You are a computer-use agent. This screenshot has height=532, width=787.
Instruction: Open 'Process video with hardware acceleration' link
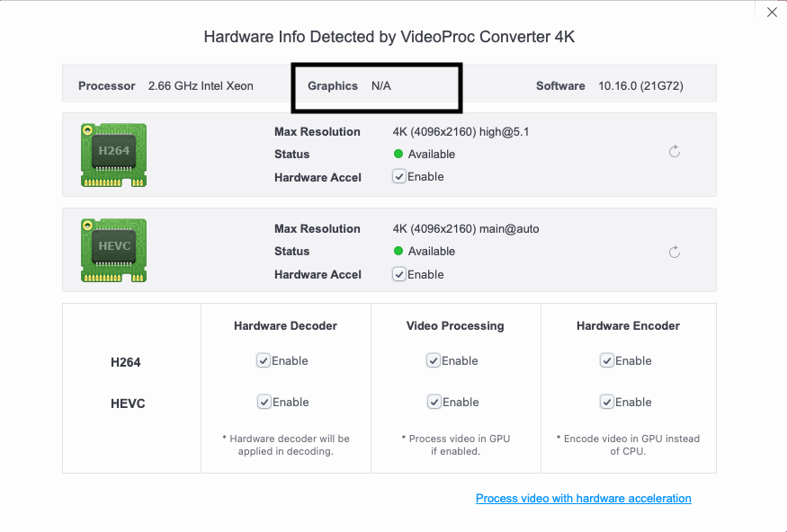coord(583,499)
